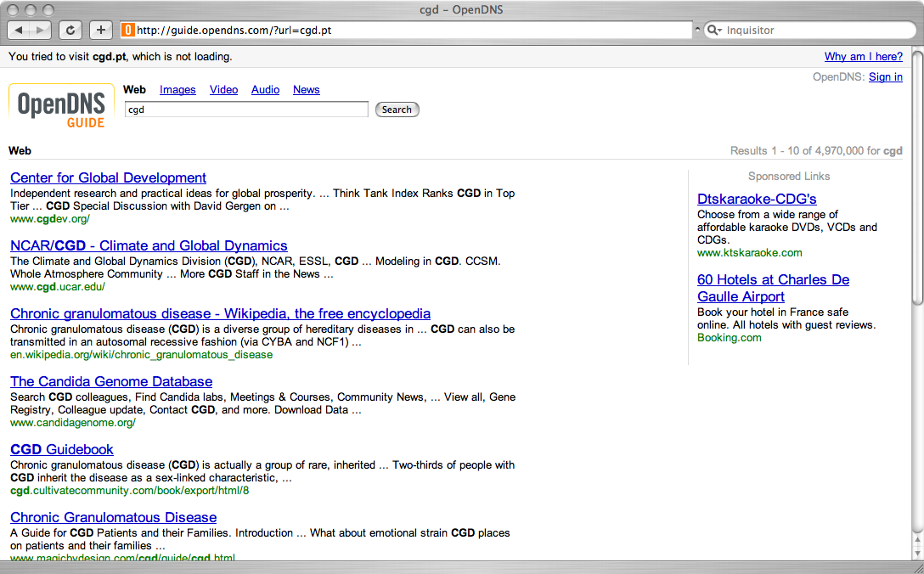The height and width of the screenshot is (574, 924).
Task: Switch to News search tab
Action: click(x=307, y=89)
